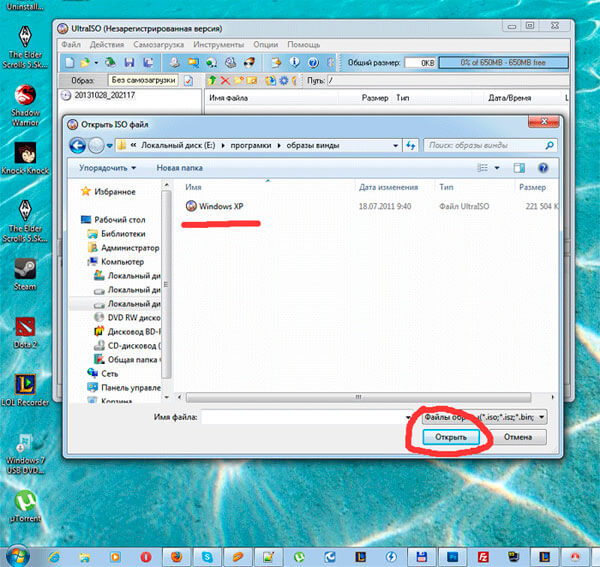Screen dimensions: 600x567
Task: Click the Путь path field in UltraISO
Action: point(447,80)
